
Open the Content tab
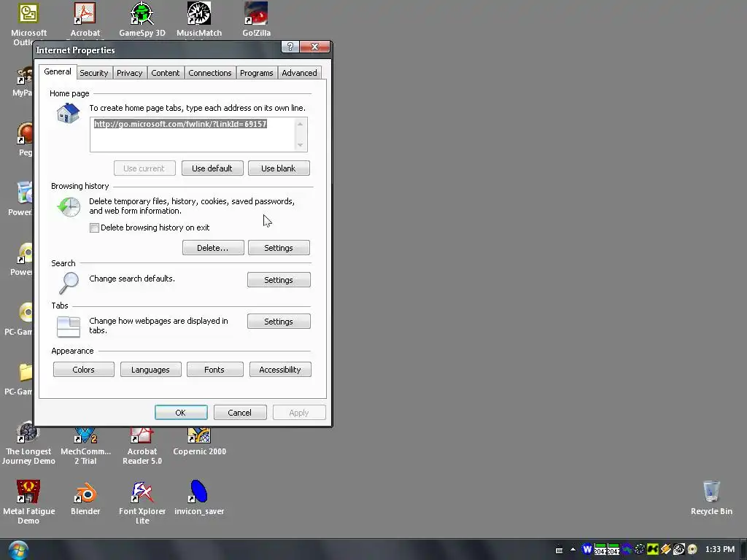coord(166,73)
